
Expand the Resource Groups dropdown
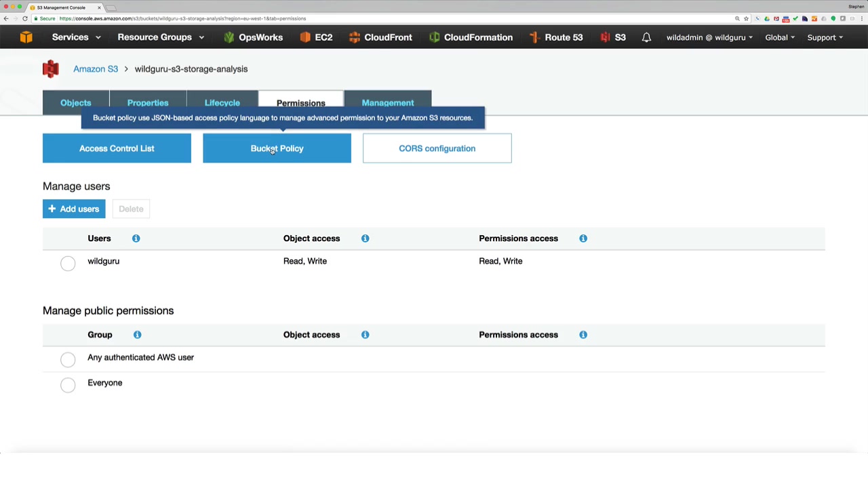point(161,37)
